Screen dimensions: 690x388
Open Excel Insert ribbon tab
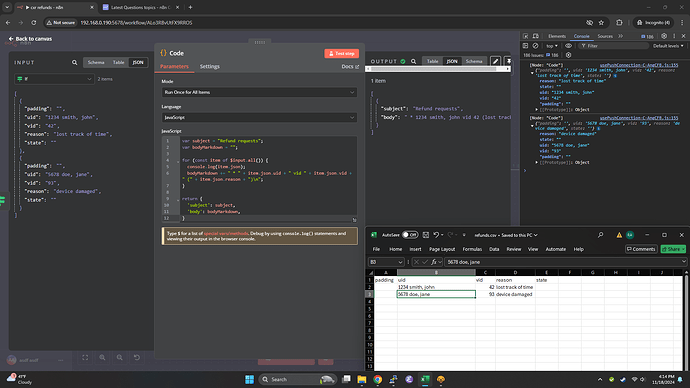tap(415, 249)
